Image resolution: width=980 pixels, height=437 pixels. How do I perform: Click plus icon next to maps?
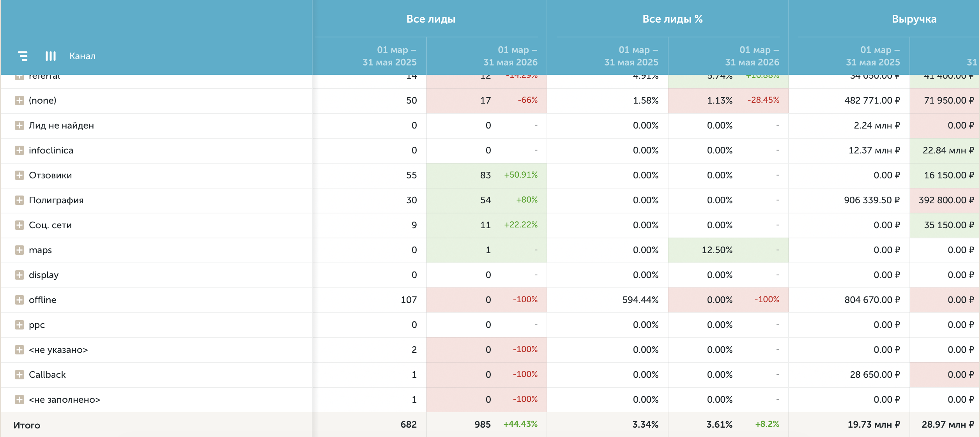[19, 250]
